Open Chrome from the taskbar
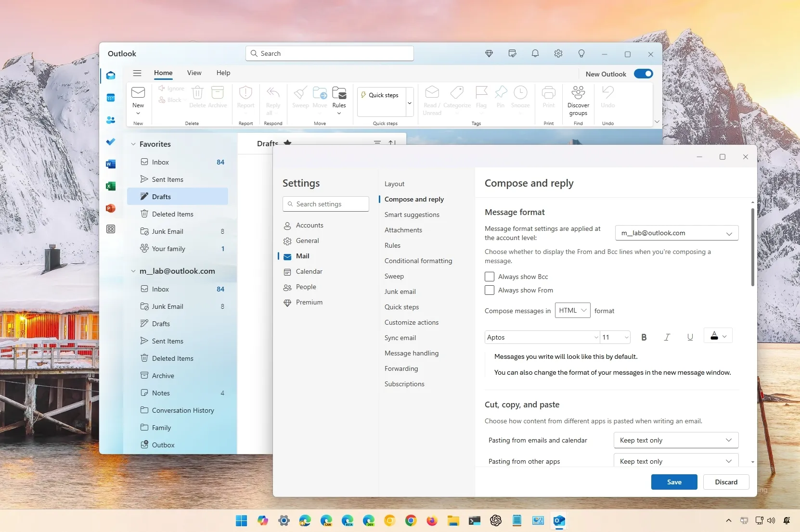 coord(411,520)
